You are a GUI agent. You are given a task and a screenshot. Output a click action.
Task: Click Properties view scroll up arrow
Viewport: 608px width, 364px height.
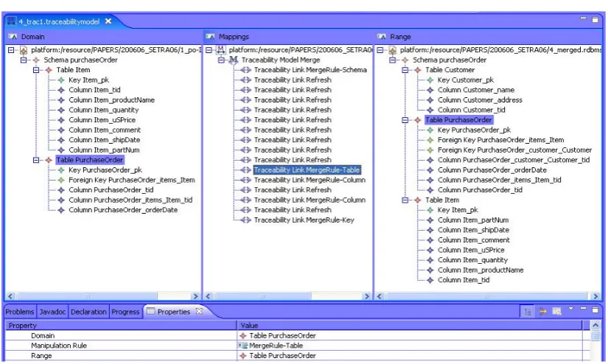[x=595, y=325]
